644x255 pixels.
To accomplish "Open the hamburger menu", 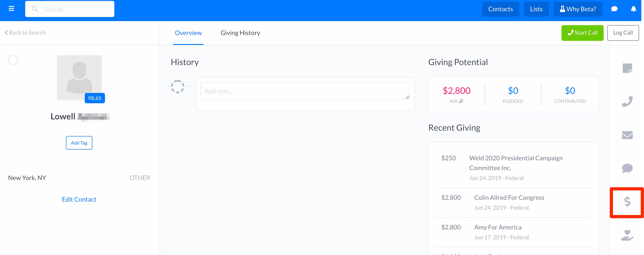I will (11, 9).
